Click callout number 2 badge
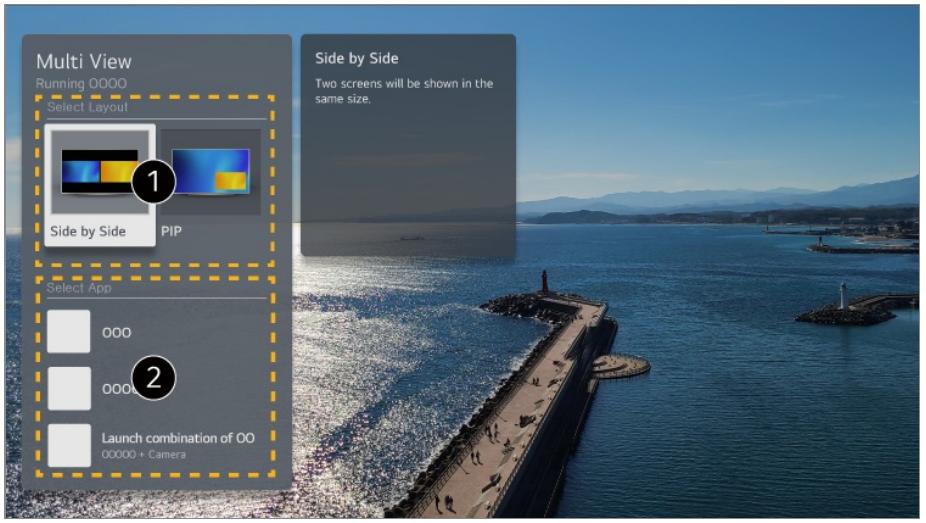Viewport: 926px width, 523px height. coord(154,380)
